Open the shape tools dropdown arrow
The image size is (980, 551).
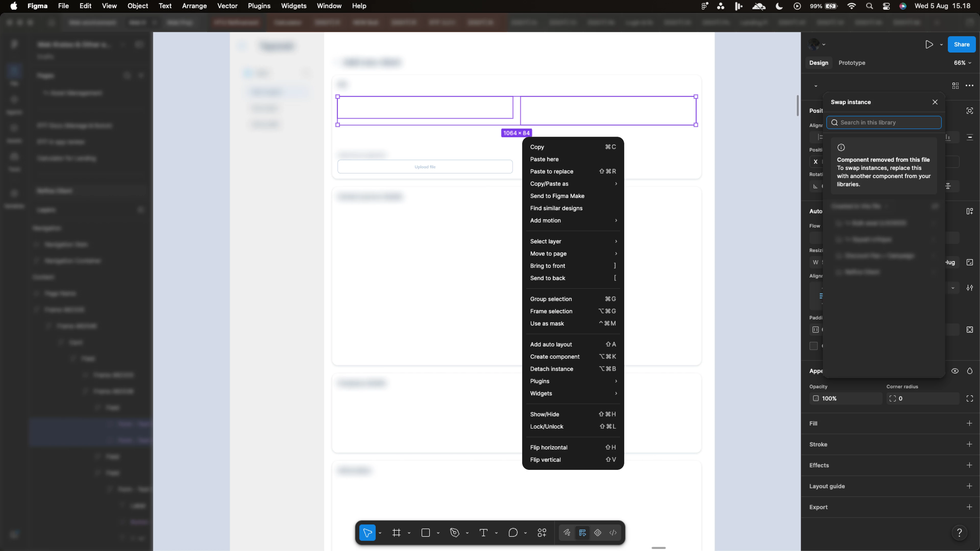pos(438,533)
